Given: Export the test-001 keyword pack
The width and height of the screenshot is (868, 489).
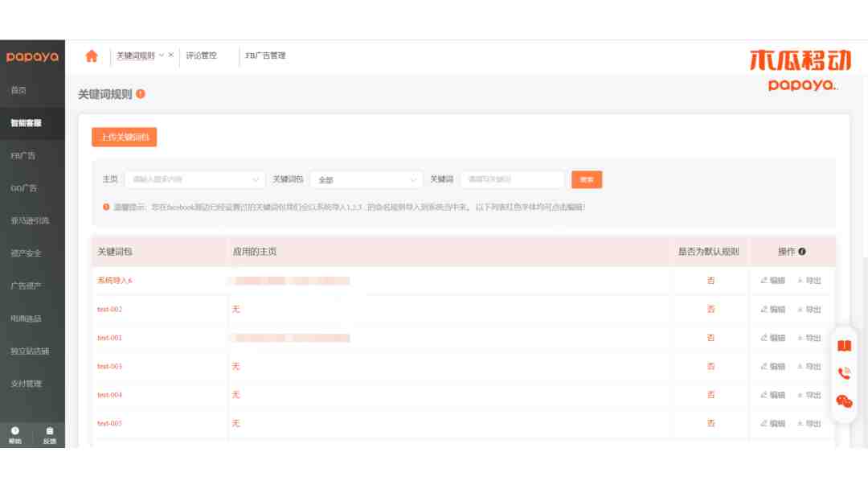Looking at the screenshot, I should pos(809,338).
